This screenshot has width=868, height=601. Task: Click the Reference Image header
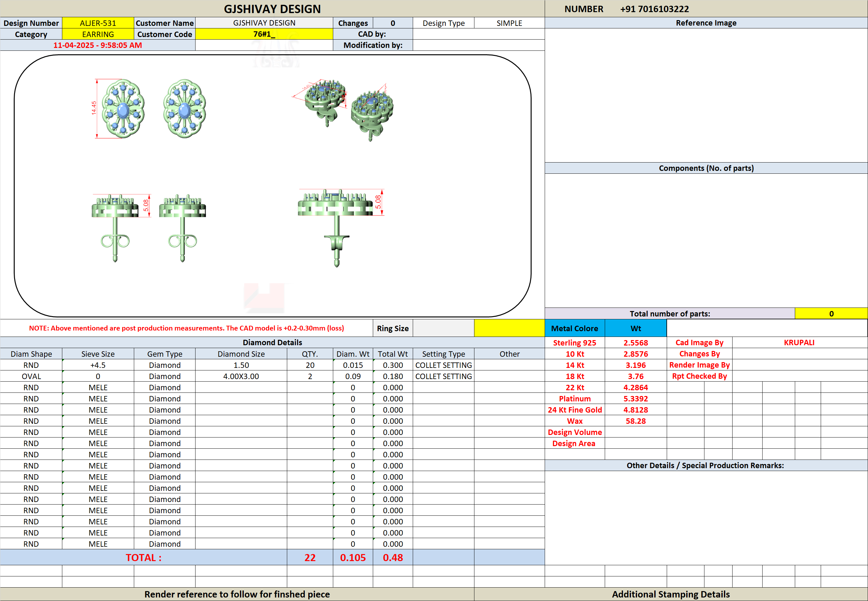click(x=706, y=23)
